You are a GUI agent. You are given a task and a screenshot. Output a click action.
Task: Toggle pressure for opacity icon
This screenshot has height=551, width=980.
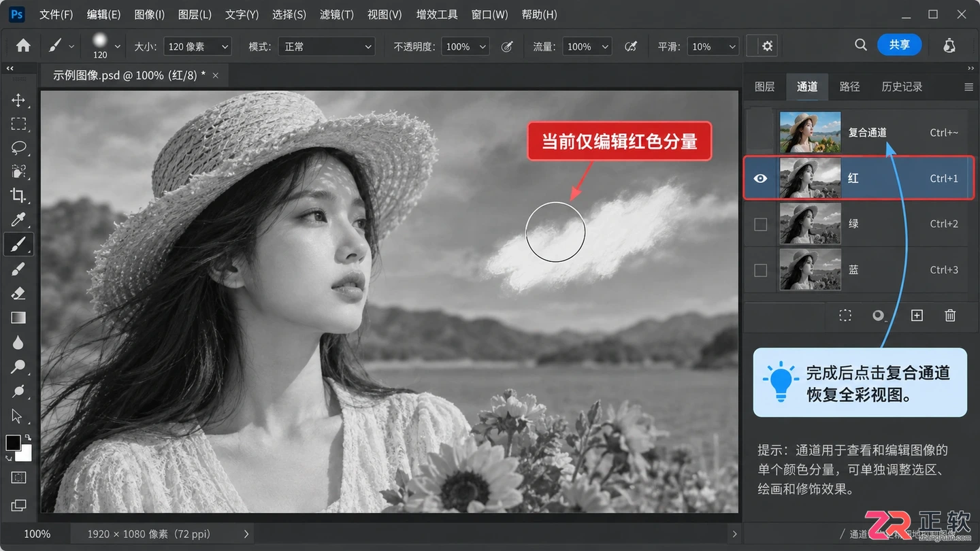507,46
